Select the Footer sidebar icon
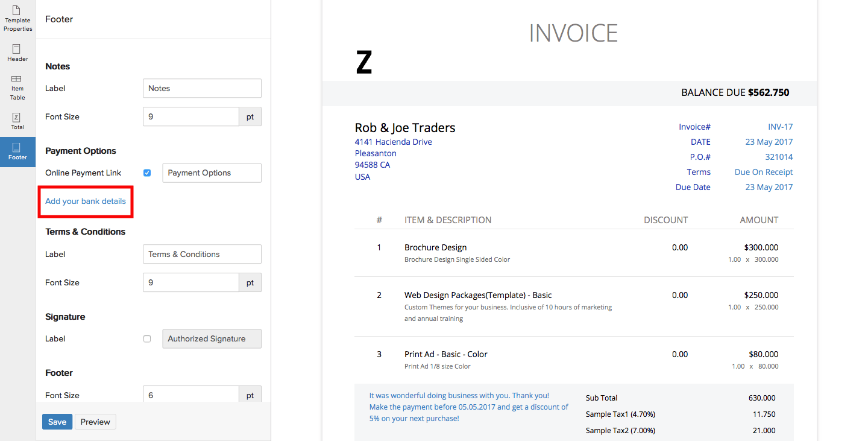This screenshot has height=441, width=868. tap(17, 152)
